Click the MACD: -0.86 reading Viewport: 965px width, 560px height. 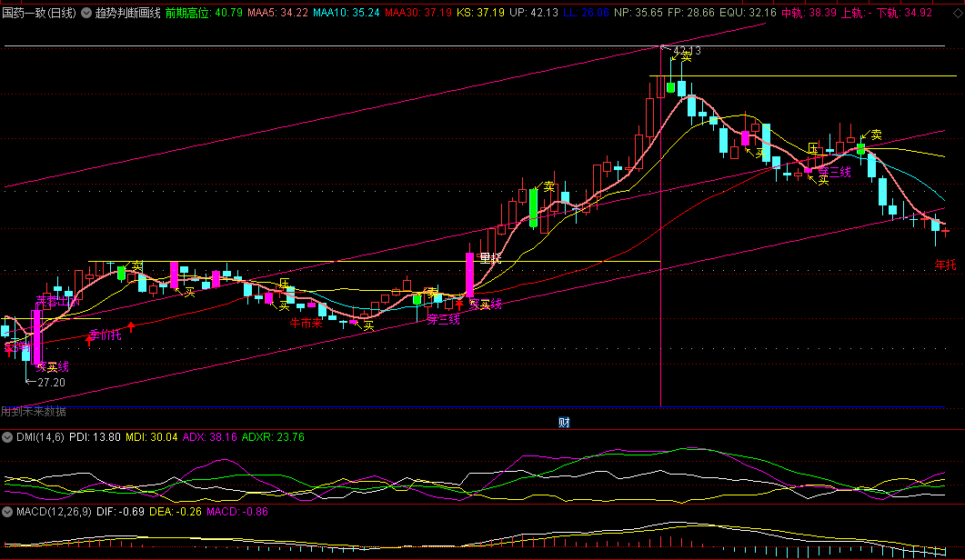[x=237, y=512]
